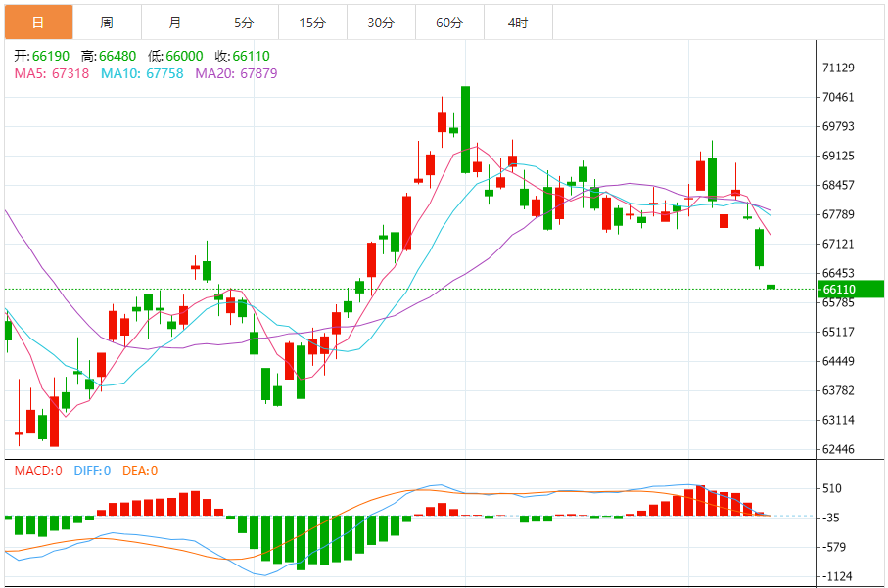888x588 pixels.
Task: Click the 71129 price axis label
Action: [838, 68]
